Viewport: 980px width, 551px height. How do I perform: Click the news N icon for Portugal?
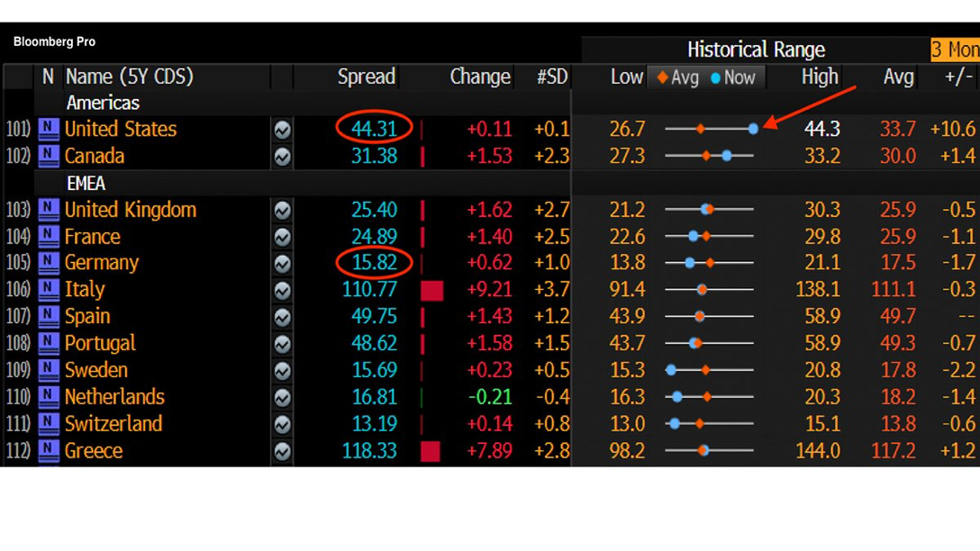click(x=48, y=344)
